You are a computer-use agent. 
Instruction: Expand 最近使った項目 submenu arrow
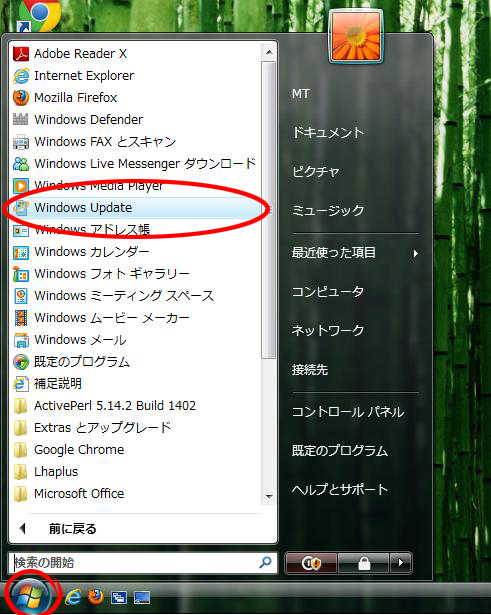click(416, 254)
